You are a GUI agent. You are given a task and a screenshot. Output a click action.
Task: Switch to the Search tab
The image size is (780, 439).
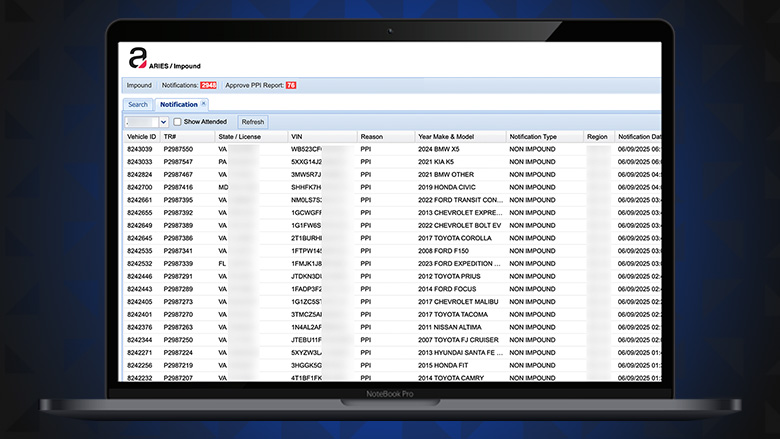point(138,104)
